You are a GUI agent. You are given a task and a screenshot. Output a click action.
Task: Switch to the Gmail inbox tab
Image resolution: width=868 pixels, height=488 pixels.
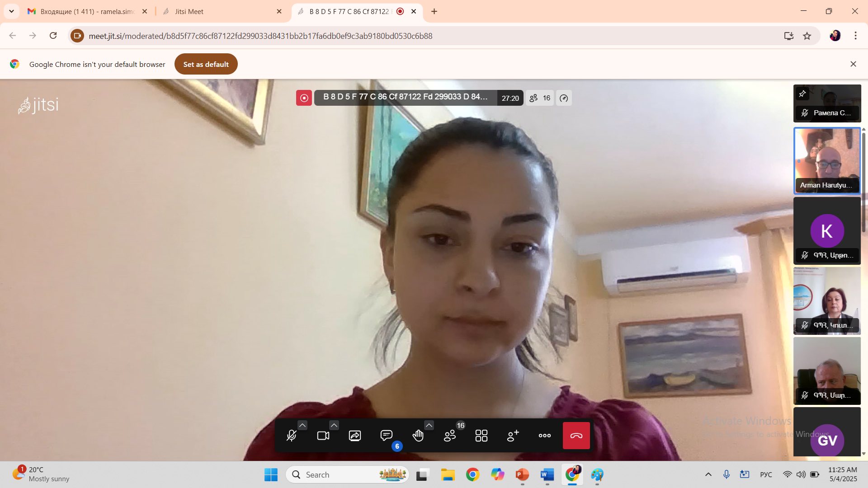pyautogui.click(x=86, y=11)
